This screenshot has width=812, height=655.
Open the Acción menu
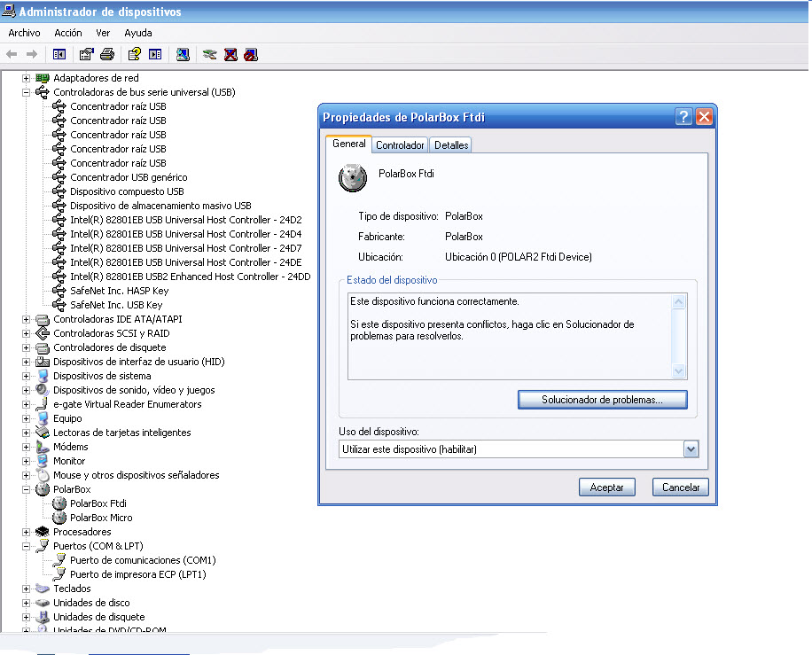pos(68,33)
